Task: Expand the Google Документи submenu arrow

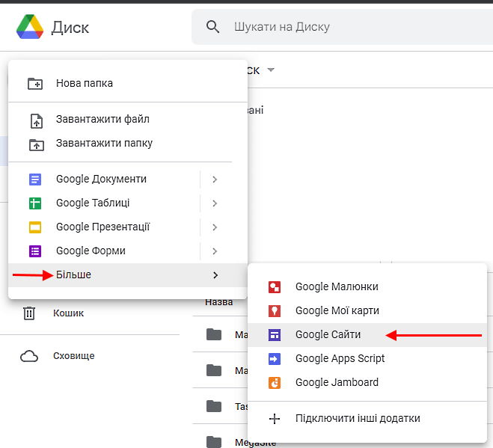Action: 215,179
